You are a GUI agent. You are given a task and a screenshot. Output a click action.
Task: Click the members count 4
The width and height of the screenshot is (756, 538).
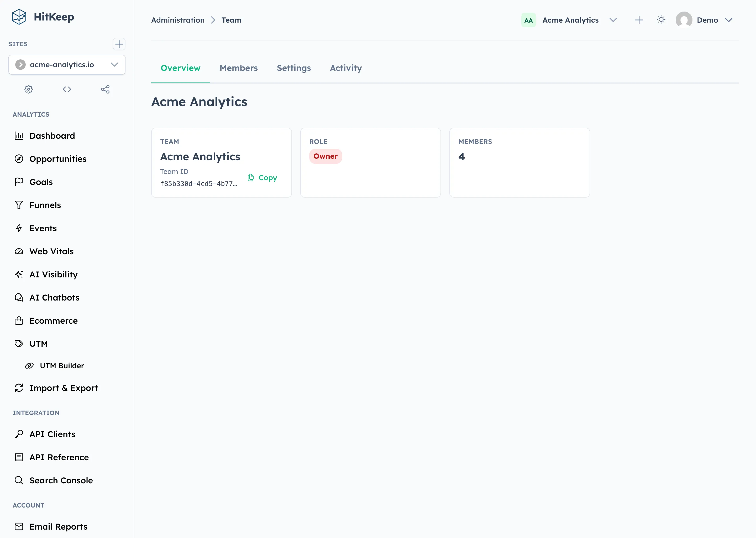[462, 156]
